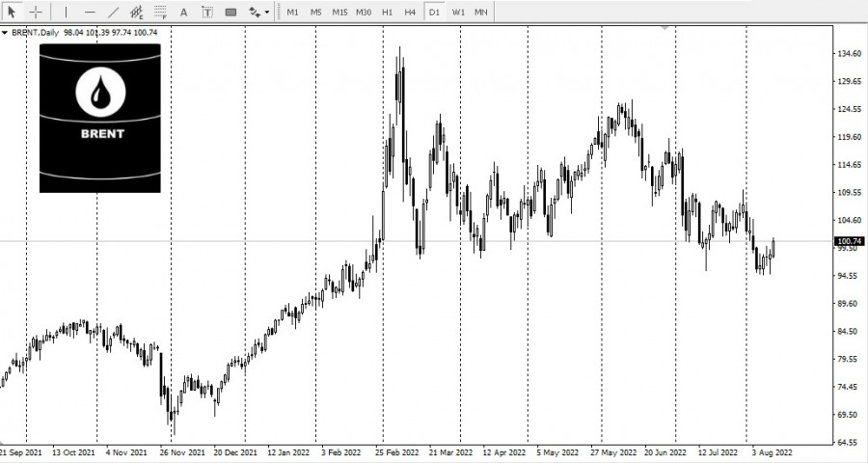Click the 104.60 price axis label
The height and width of the screenshot is (463, 868).
pos(849,220)
